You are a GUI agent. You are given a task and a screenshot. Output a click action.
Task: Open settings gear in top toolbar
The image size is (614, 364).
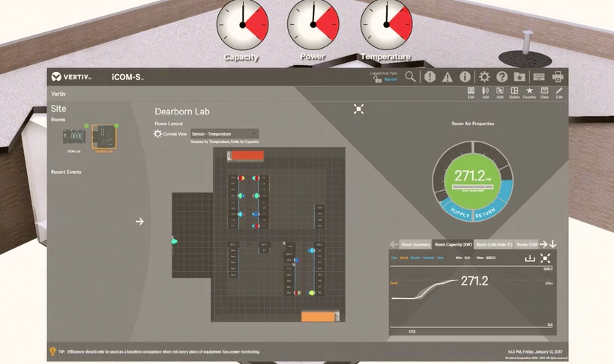tap(484, 76)
